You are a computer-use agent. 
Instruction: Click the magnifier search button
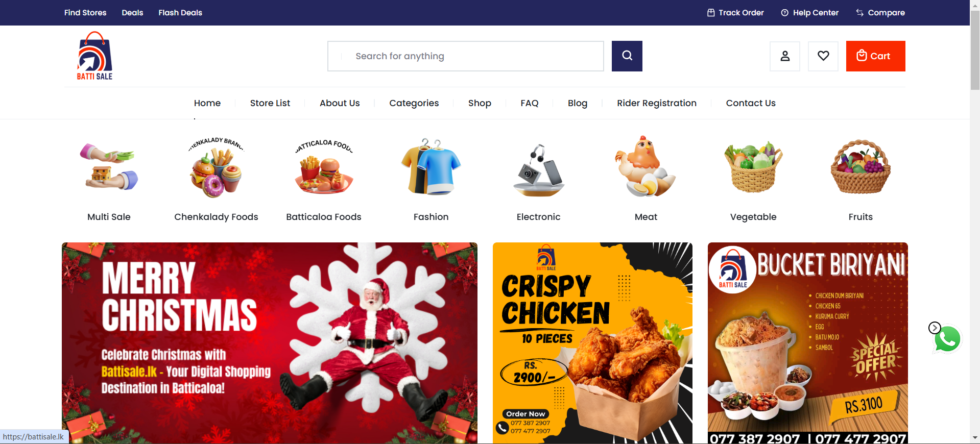point(627,56)
